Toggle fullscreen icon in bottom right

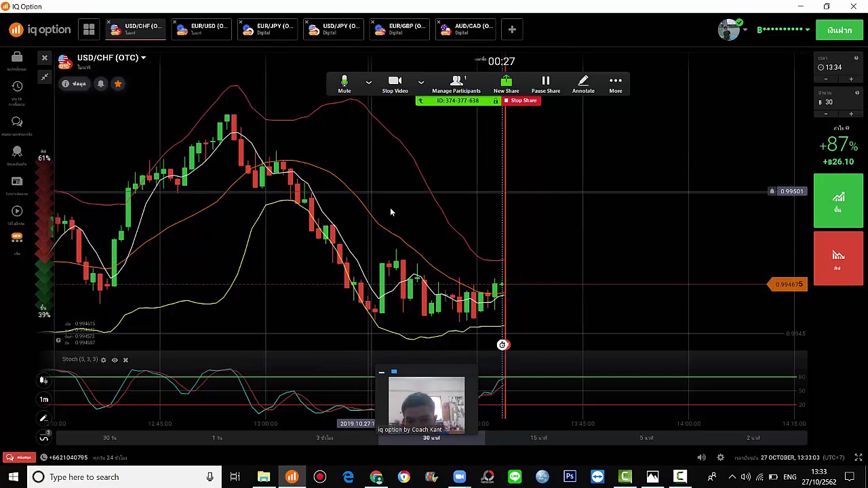click(x=858, y=457)
